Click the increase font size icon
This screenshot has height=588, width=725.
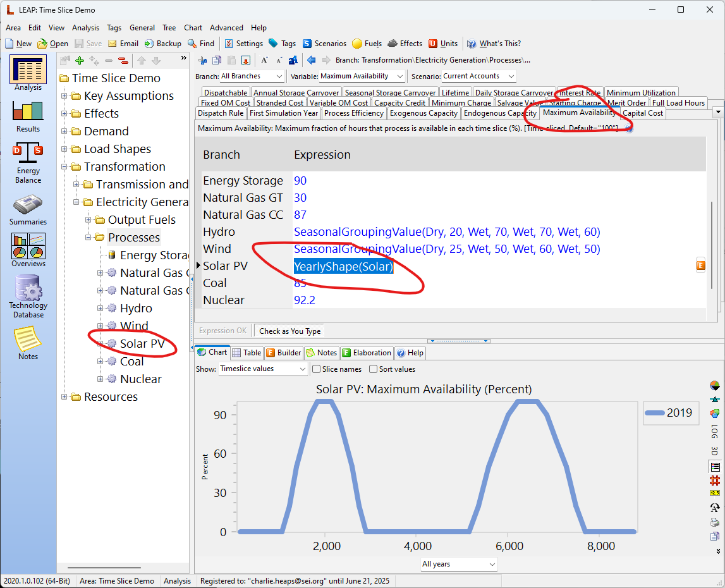(264, 60)
